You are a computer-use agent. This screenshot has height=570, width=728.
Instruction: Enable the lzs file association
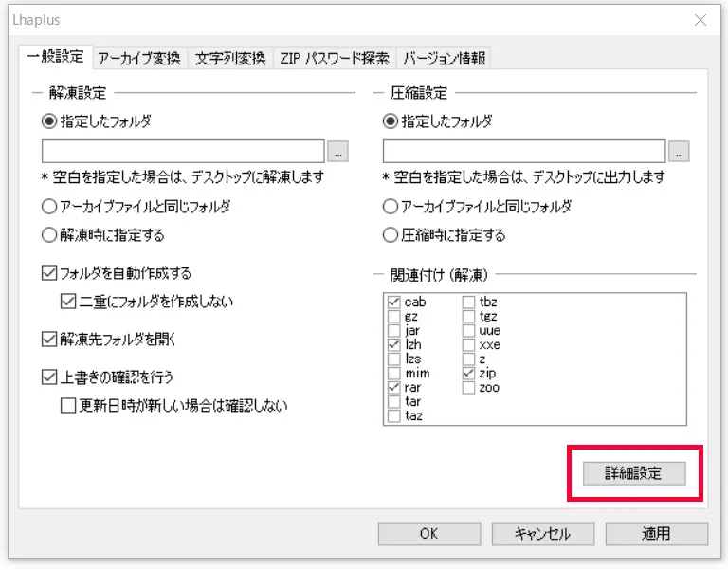click(x=393, y=359)
